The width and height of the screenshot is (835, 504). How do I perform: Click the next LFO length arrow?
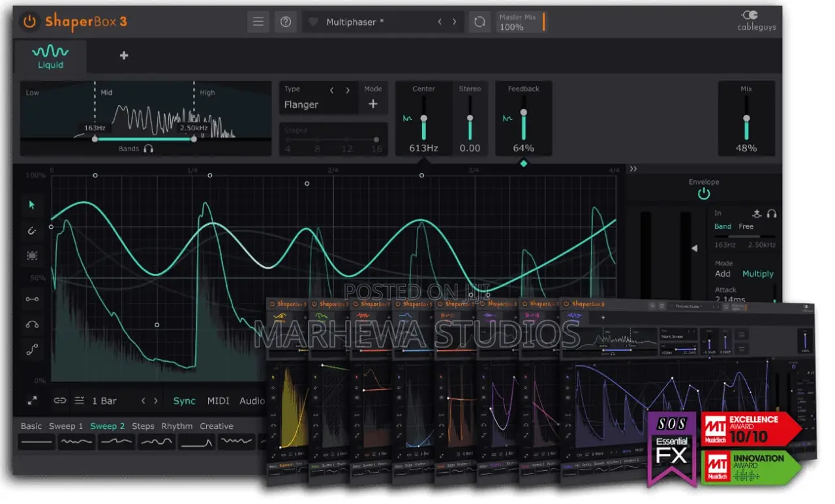pyautogui.click(x=156, y=400)
